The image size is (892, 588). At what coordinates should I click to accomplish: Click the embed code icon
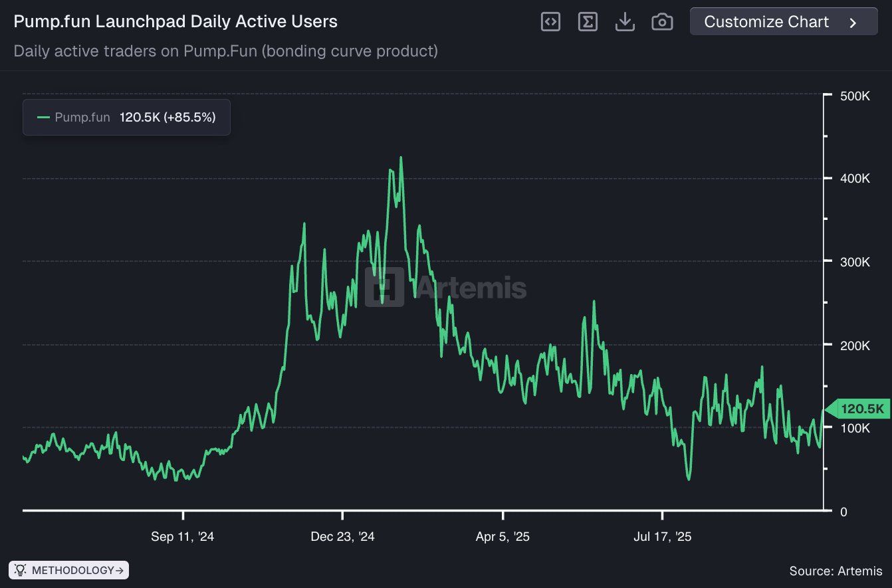coord(550,21)
